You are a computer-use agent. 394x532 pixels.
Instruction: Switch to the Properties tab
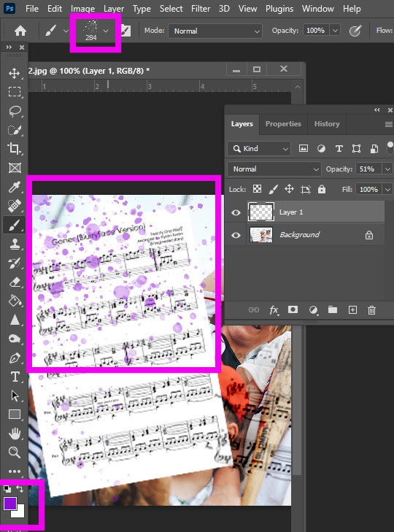point(283,124)
